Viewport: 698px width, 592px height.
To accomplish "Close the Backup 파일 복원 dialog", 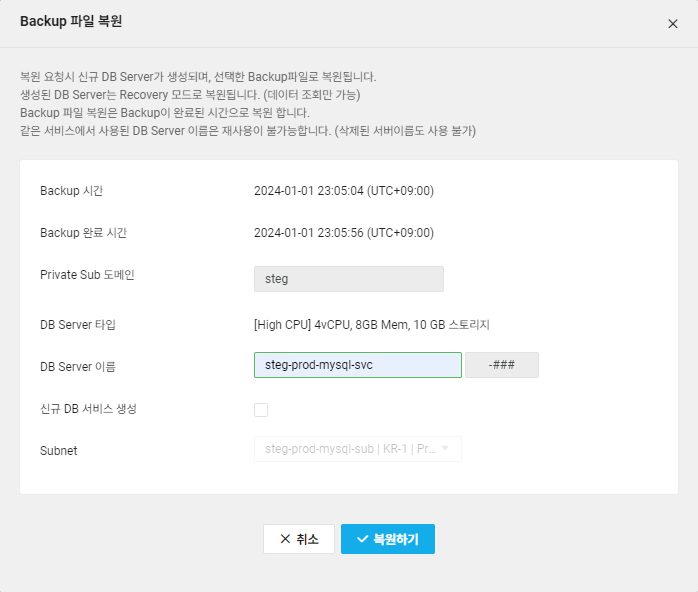I will click(672, 23).
